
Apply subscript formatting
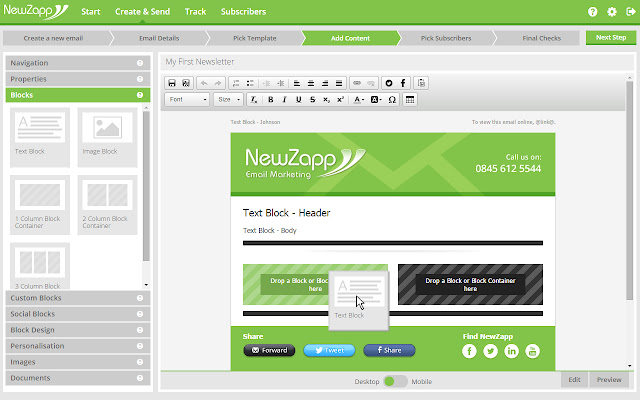point(327,100)
